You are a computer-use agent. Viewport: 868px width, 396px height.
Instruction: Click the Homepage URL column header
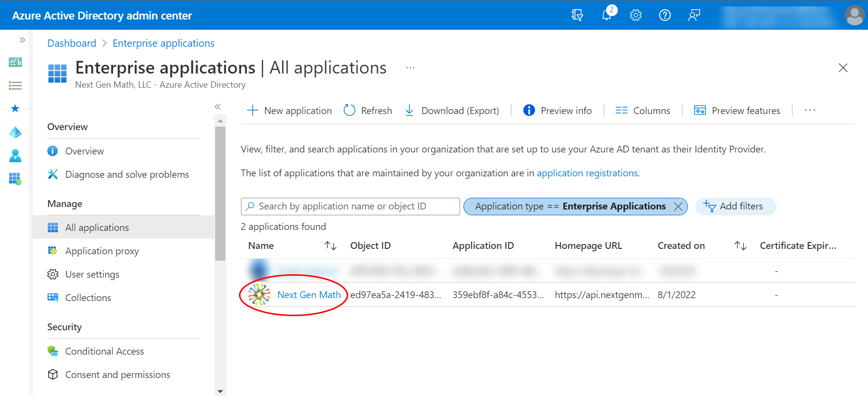click(x=588, y=246)
